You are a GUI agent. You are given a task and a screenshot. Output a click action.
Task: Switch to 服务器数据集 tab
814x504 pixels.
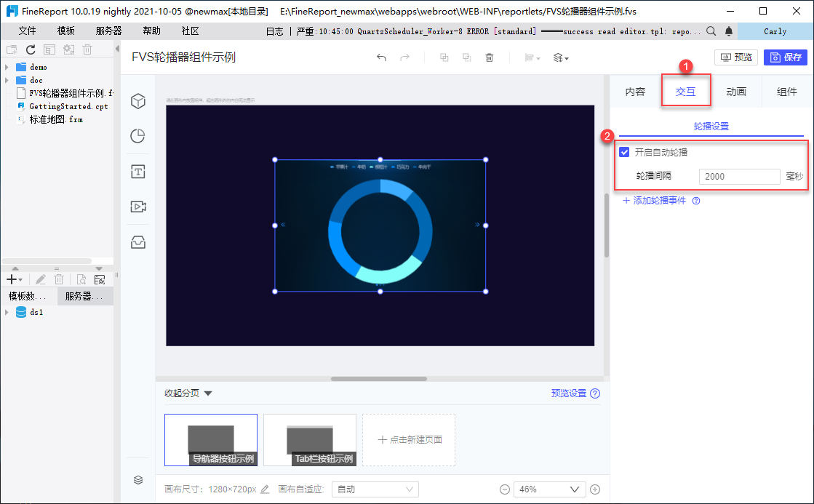point(84,297)
